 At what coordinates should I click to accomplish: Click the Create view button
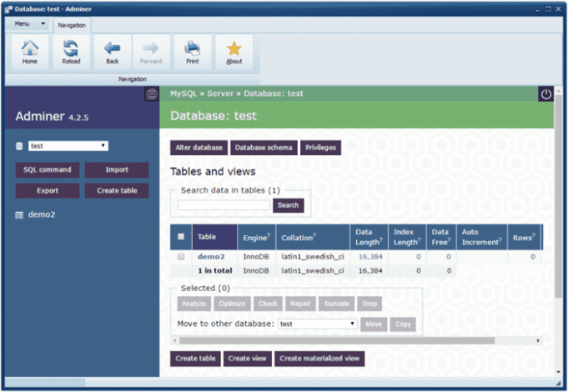point(247,359)
